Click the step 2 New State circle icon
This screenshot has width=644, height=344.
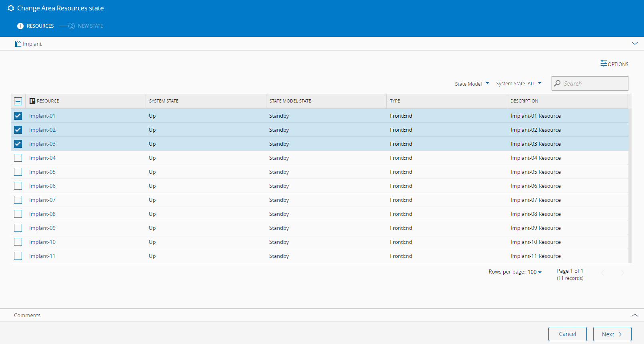tap(72, 26)
